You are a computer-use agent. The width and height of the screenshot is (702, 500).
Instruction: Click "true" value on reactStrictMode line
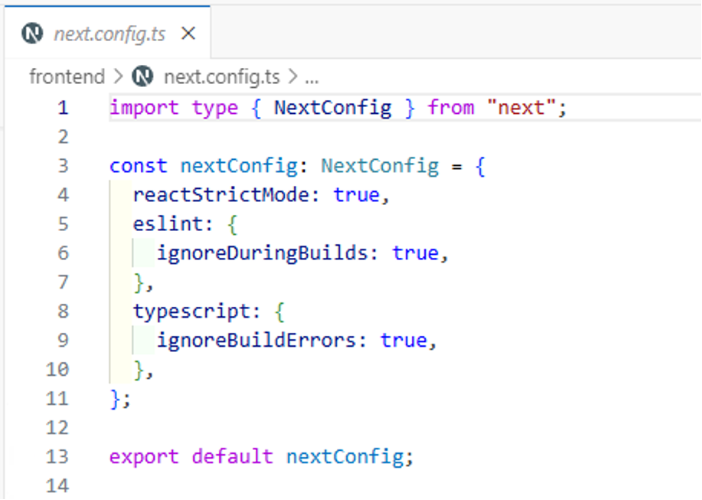[357, 195]
